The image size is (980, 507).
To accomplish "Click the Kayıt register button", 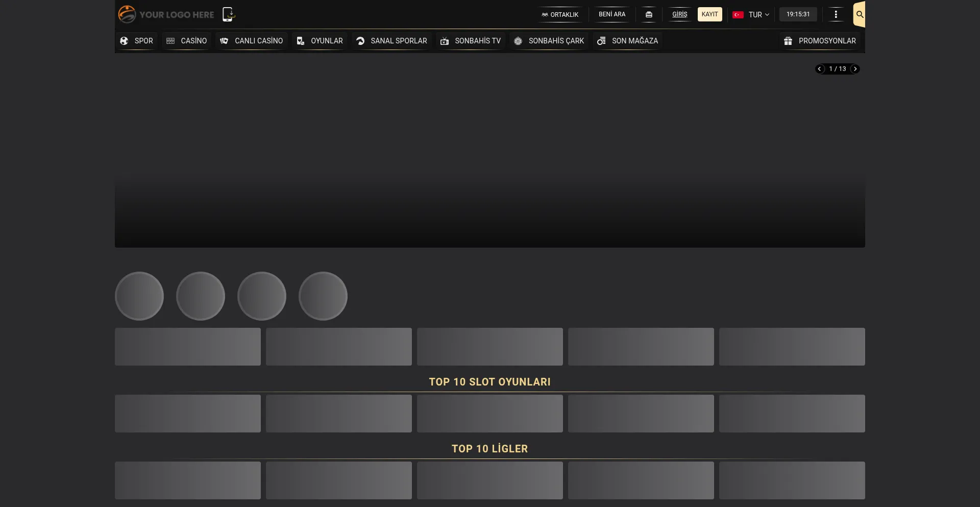I will coord(709,14).
